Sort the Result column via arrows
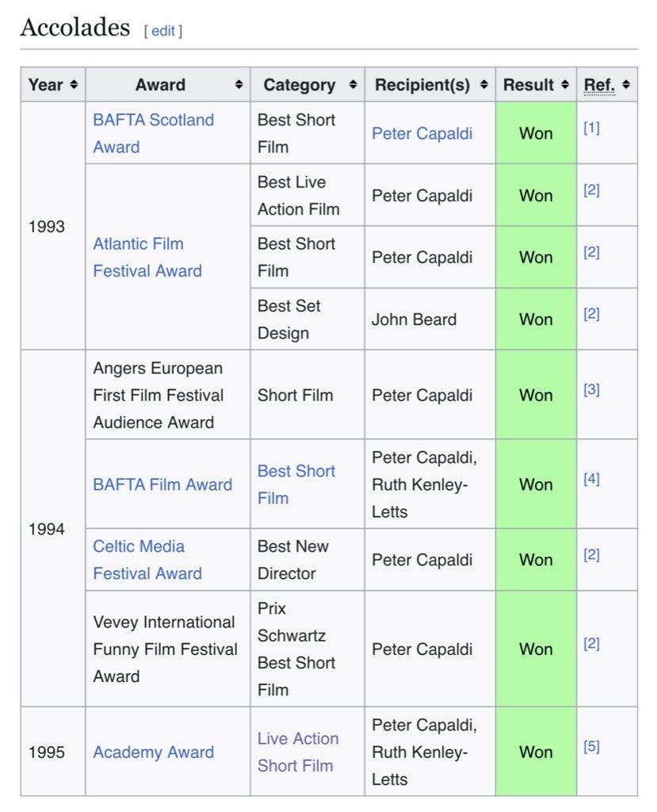Viewport: 657px width, 812px height. (564, 85)
